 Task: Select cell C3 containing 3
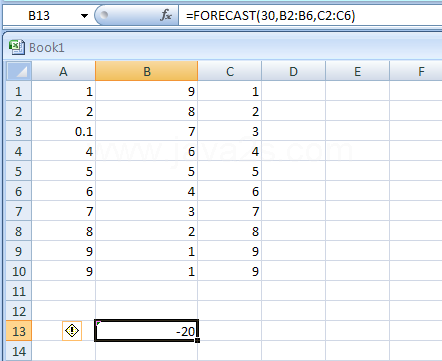(x=230, y=131)
